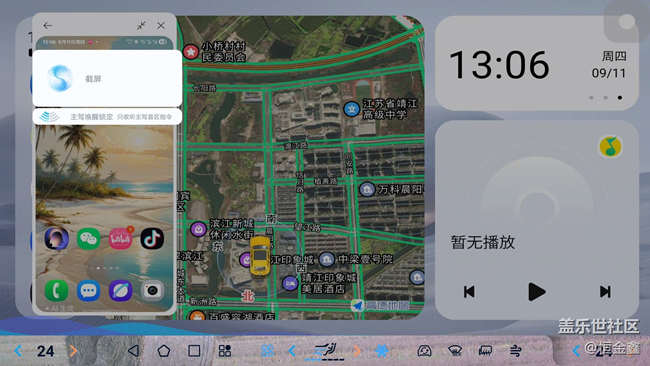This screenshot has height=366, width=650.
Task: Adjust the fan speed level indicator
Action: (x=325, y=351)
